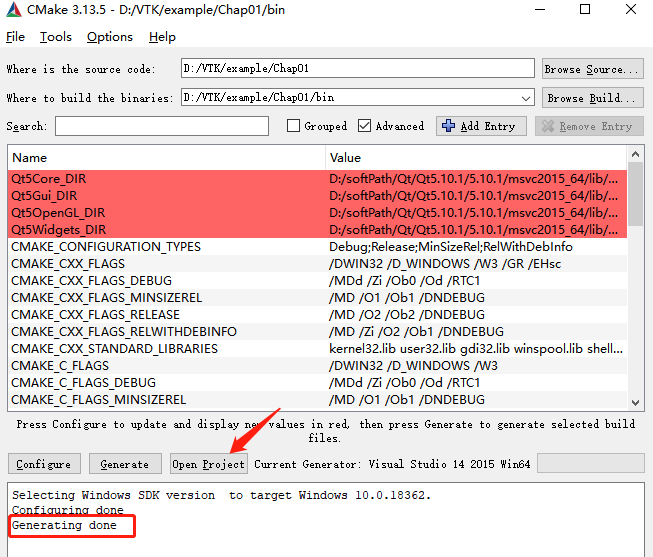This screenshot has width=653, height=557.
Task: Click value Debug;Release;MinSizeRel;RelWithDebInfo
Action: pos(451,247)
